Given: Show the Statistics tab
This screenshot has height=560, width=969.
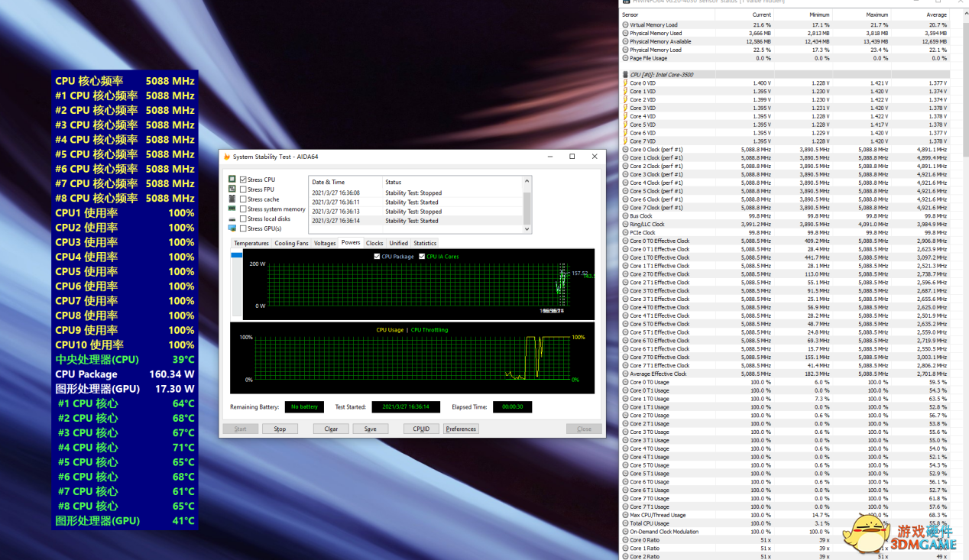Looking at the screenshot, I should 425,243.
